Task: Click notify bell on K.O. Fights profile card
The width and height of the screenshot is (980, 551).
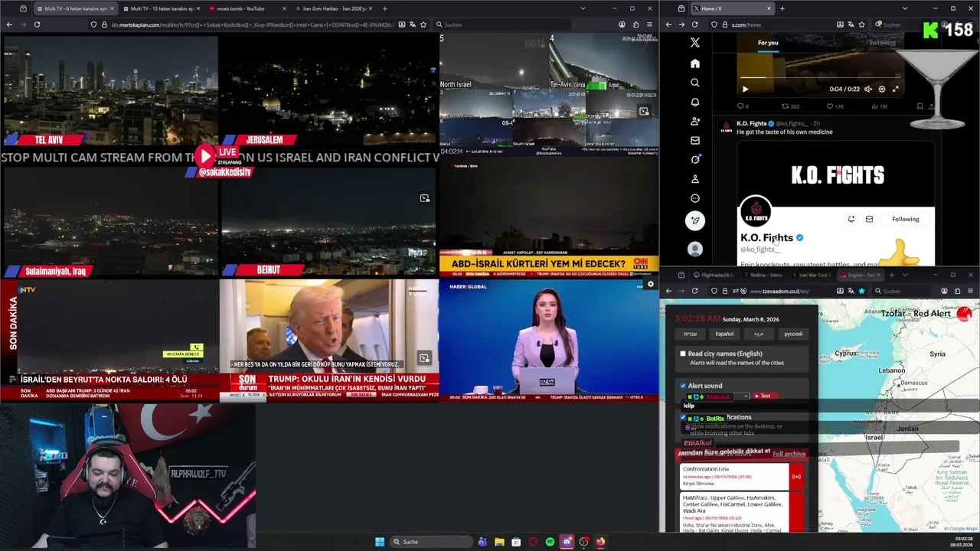Action: [x=851, y=219]
